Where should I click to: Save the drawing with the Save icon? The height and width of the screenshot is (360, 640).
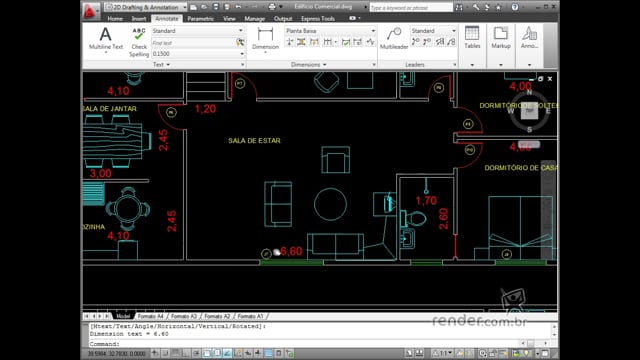[x=216, y=7]
